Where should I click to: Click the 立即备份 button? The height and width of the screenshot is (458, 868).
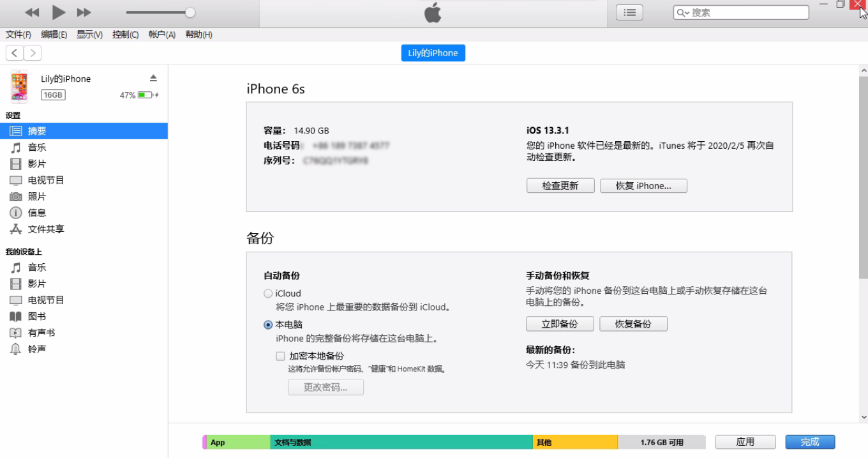coord(560,324)
